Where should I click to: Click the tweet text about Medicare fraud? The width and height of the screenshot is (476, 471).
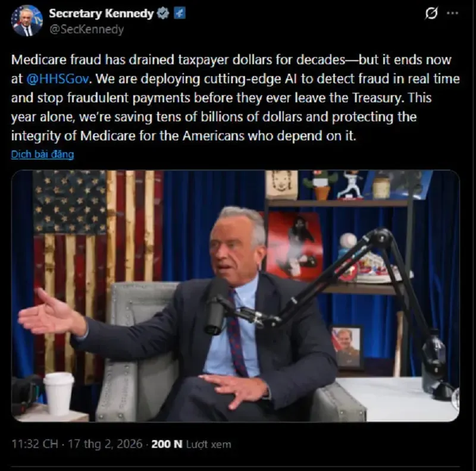[236, 98]
